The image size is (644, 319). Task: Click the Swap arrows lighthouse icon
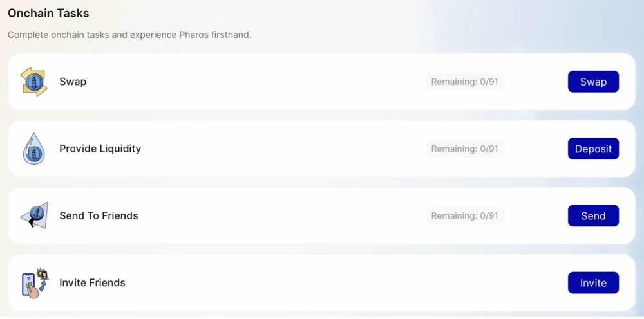point(34,82)
